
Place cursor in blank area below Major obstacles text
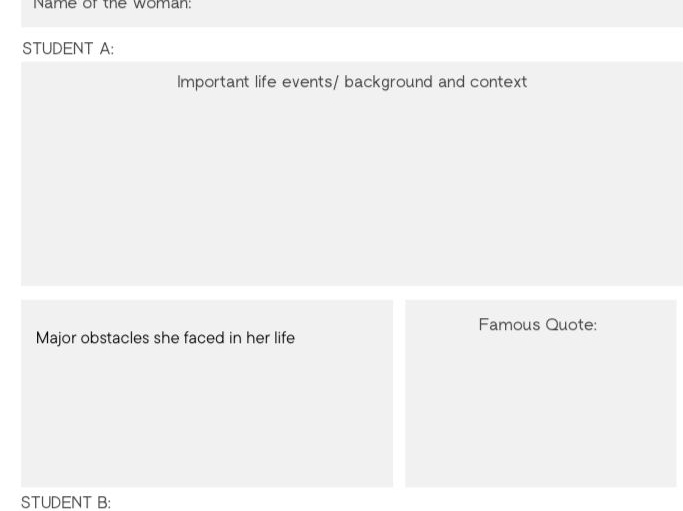pos(207,414)
